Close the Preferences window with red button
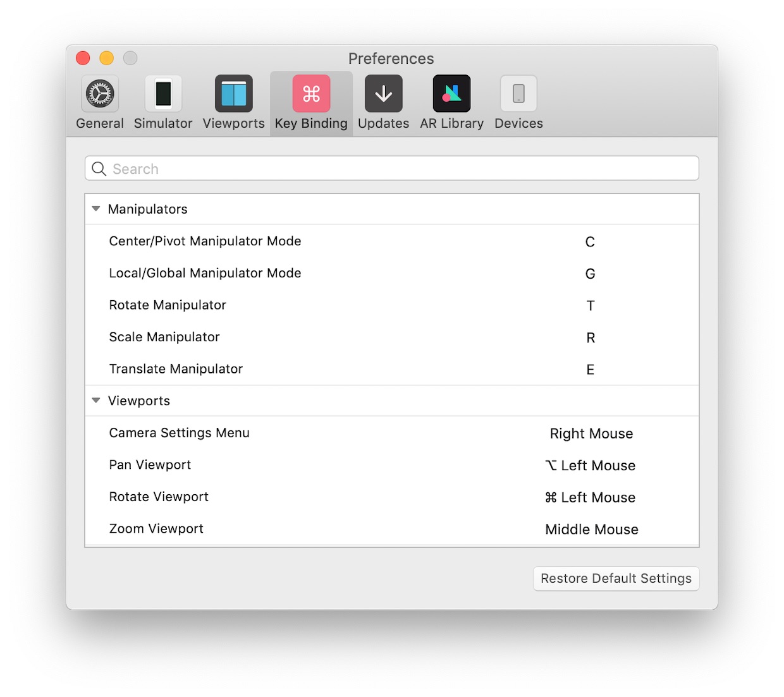 point(83,58)
